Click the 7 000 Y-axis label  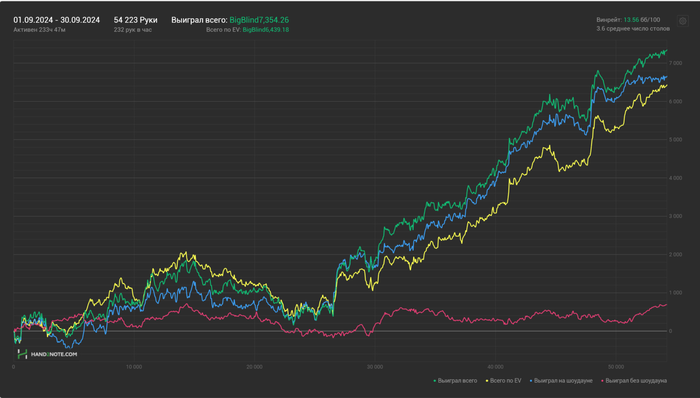(675, 63)
